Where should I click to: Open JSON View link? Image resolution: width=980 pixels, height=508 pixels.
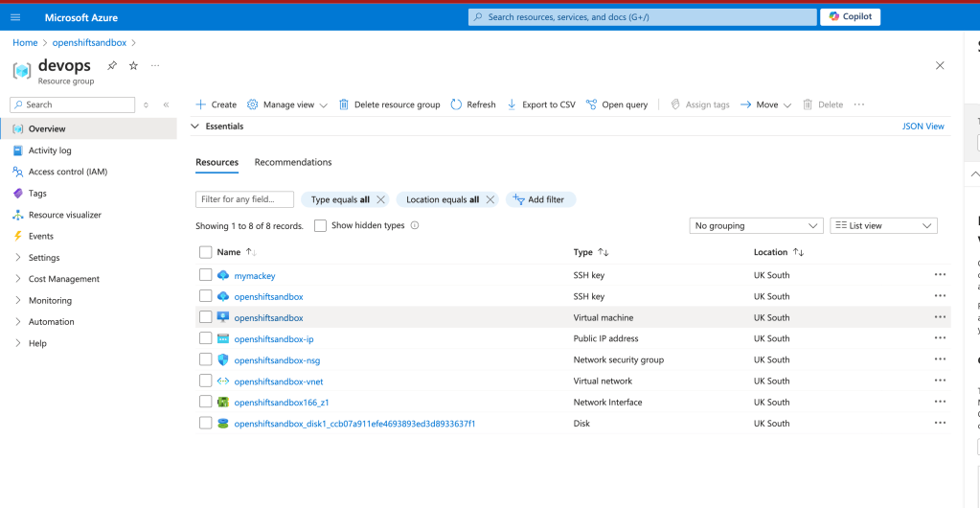click(x=923, y=127)
